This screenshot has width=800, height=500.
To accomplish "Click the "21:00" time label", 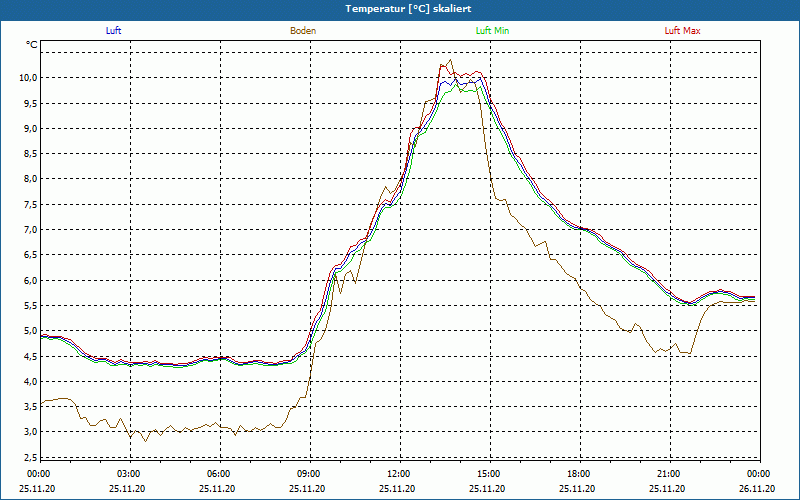I will [668, 474].
